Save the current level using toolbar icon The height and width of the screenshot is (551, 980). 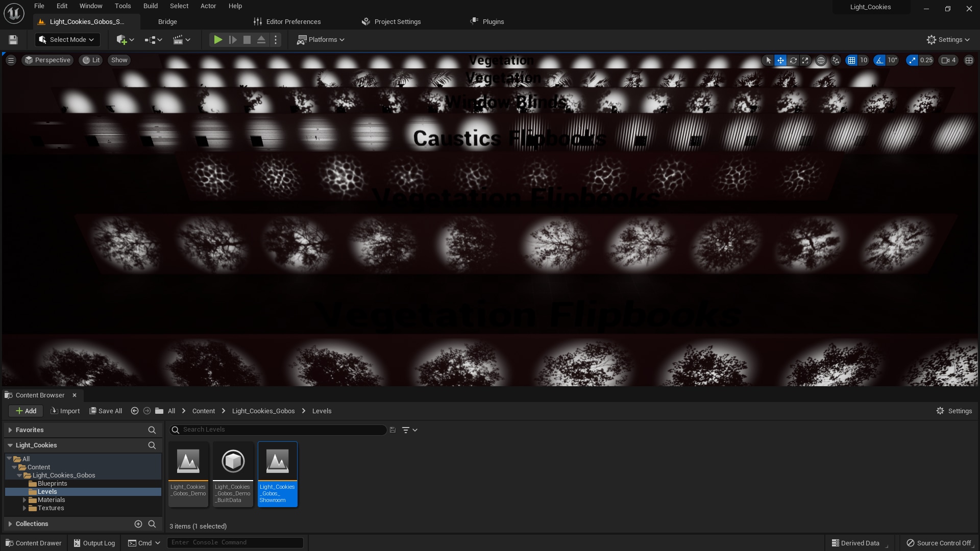tap(13, 39)
